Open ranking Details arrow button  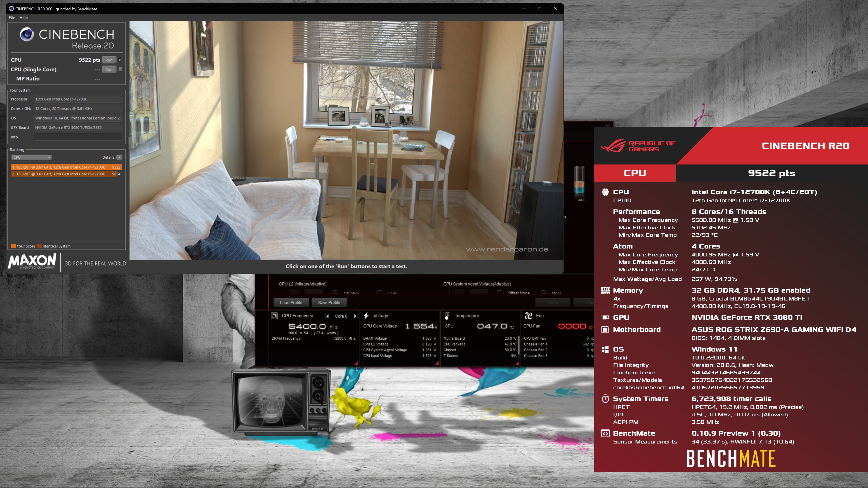[x=119, y=157]
